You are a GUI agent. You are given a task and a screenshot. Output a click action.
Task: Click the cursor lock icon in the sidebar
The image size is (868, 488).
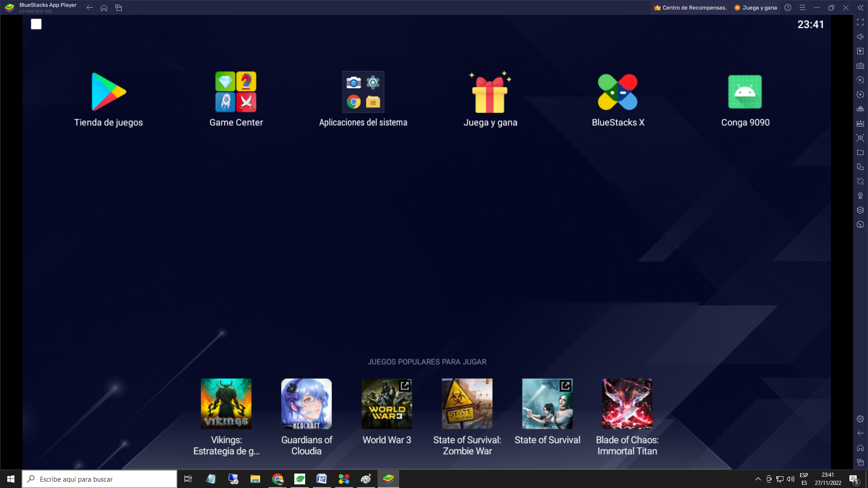(x=860, y=51)
